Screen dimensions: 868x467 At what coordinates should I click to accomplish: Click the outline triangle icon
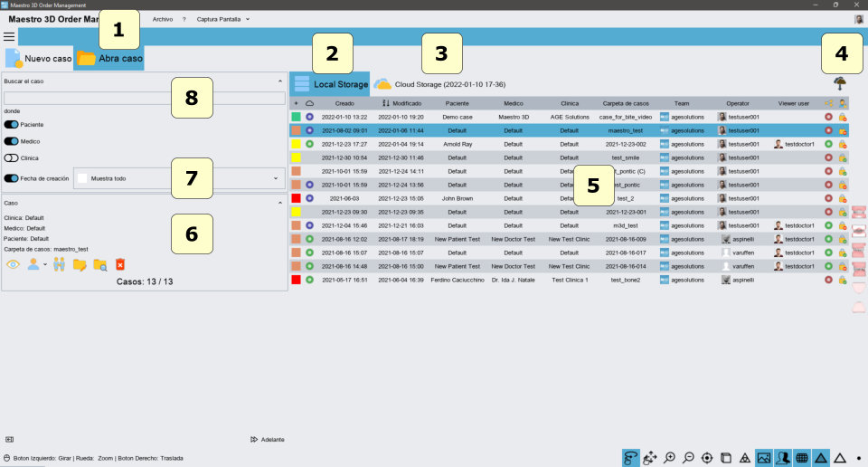[840, 458]
